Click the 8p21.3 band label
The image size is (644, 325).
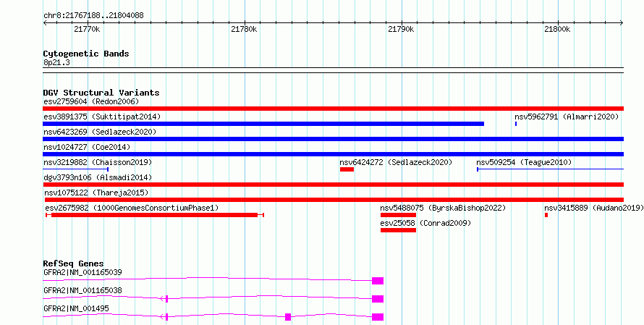[56, 62]
